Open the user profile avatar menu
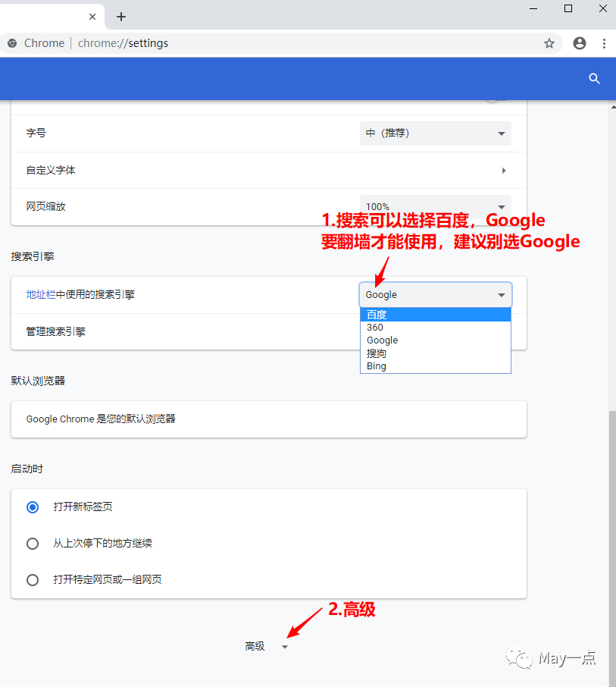616x687 pixels. click(579, 43)
